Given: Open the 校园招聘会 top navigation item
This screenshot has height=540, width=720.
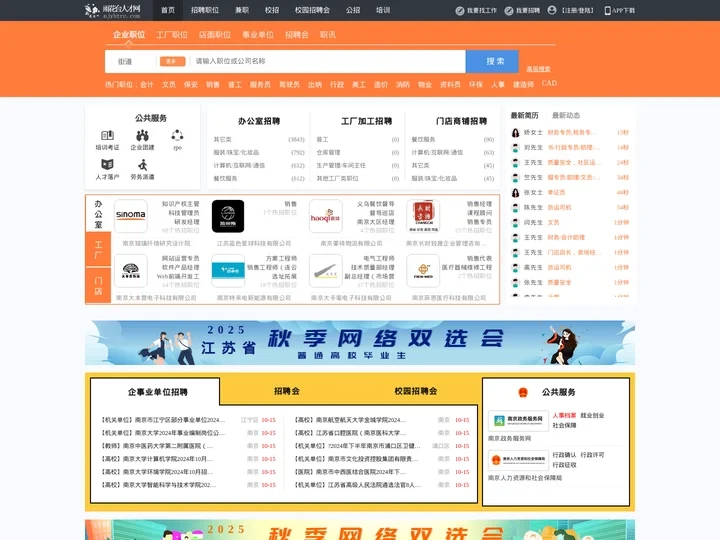Looking at the screenshot, I should [312, 10].
